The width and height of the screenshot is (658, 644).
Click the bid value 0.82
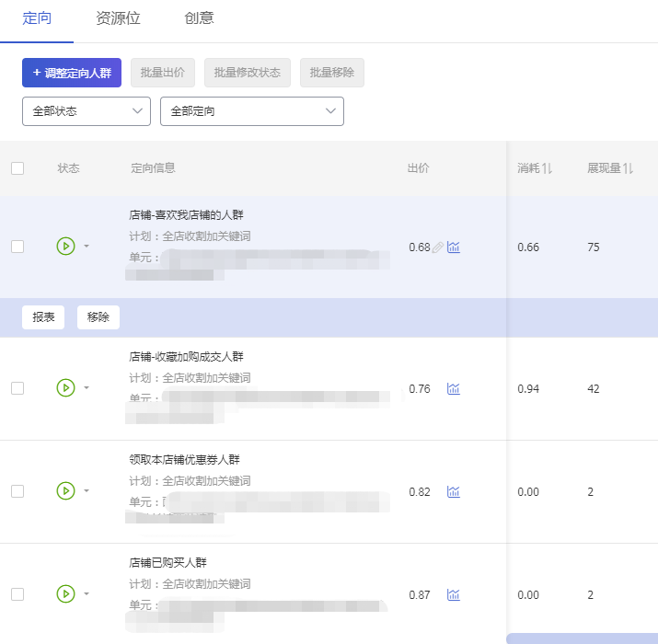(420, 491)
